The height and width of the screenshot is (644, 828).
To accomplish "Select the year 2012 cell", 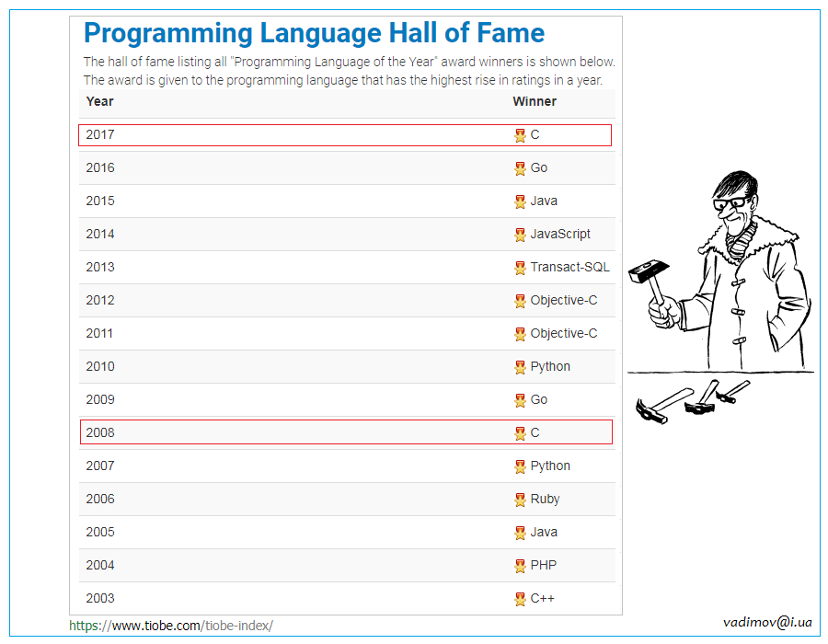I will click(x=100, y=300).
